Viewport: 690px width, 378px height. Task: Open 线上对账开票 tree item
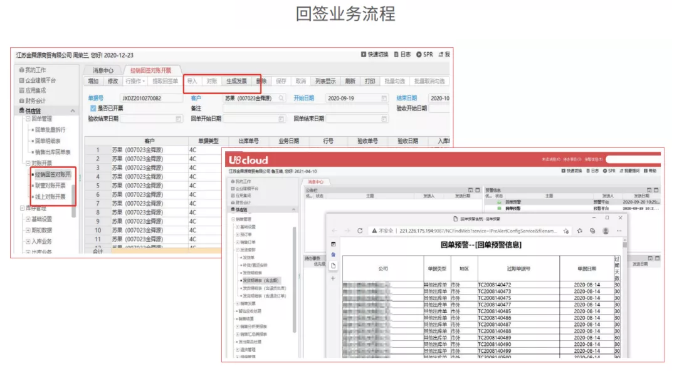(50, 196)
